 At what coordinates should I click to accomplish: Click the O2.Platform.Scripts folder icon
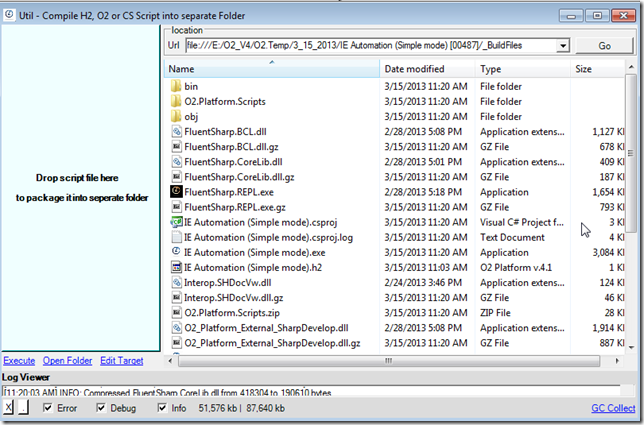(x=176, y=101)
